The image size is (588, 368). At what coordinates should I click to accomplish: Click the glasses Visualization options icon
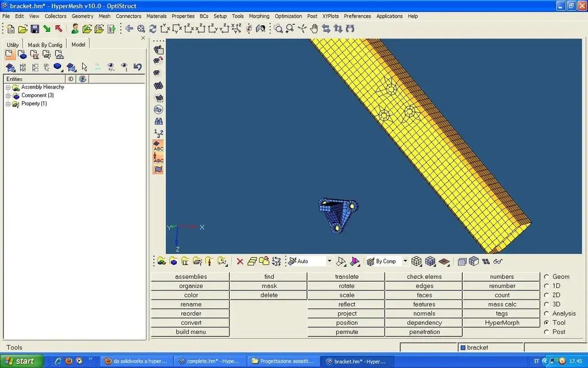(498, 262)
